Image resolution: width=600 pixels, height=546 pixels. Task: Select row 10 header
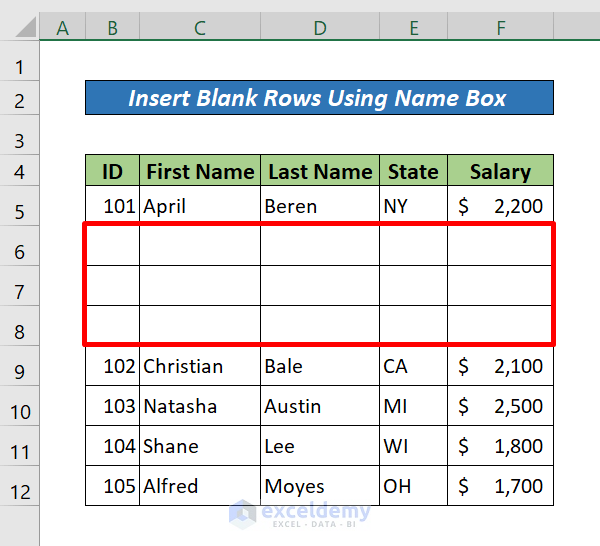point(20,406)
